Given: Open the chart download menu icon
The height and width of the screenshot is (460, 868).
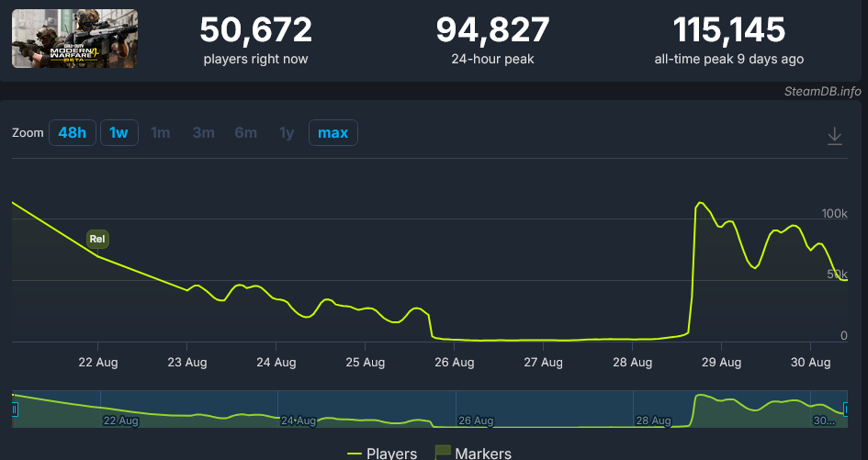Looking at the screenshot, I should tap(835, 136).
